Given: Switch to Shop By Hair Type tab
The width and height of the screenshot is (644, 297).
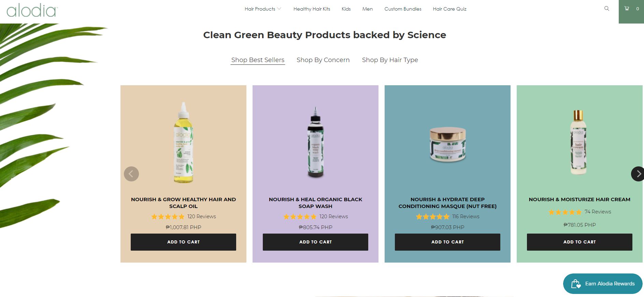Looking at the screenshot, I should coord(390,60).
